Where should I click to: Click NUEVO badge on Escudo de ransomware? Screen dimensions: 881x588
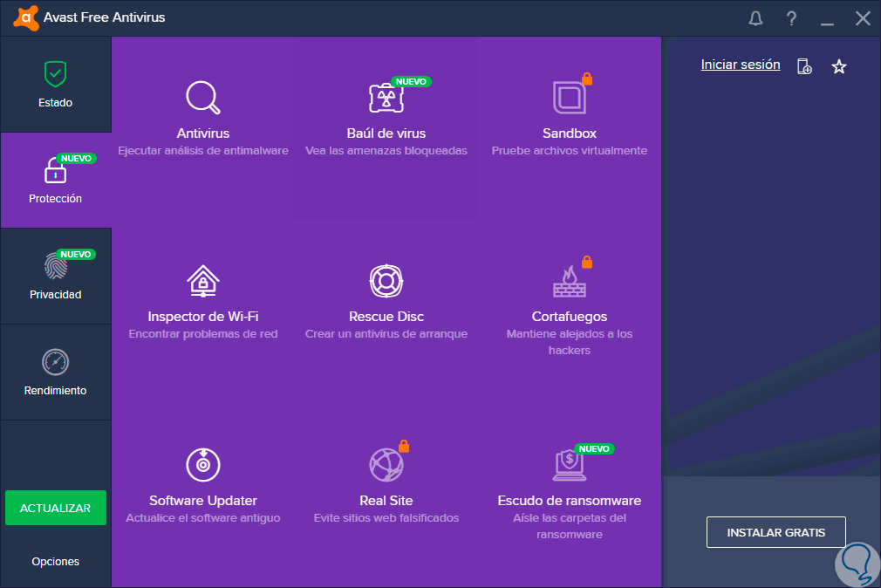pos(594,448)
